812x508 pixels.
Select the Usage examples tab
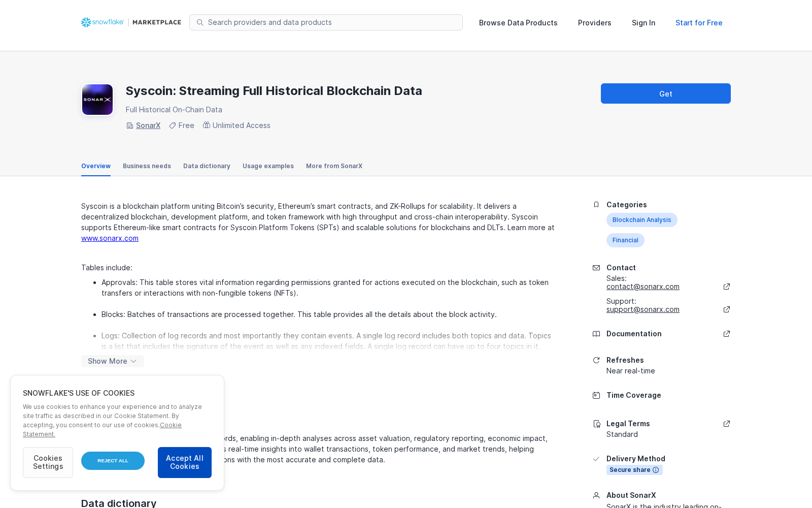click(268, 166)
